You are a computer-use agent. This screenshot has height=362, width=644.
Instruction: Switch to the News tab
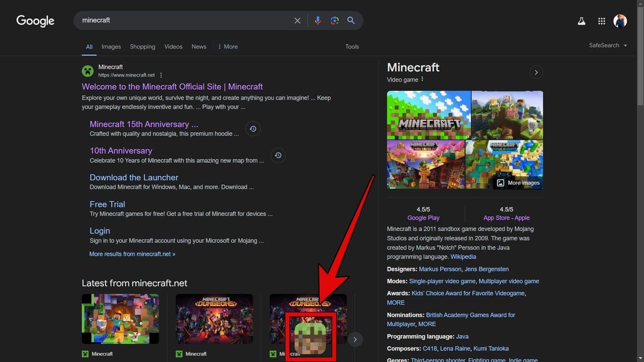coord(199,47)
